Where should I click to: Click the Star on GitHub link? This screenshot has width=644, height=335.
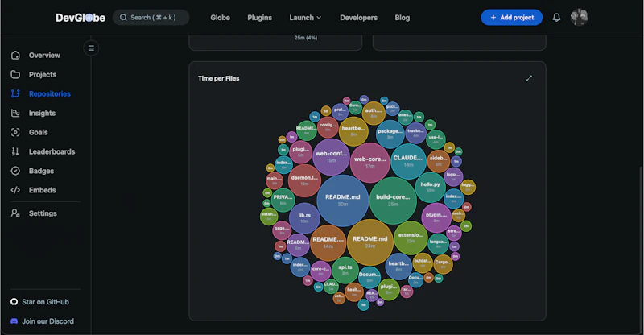click(x=39, y=302)
